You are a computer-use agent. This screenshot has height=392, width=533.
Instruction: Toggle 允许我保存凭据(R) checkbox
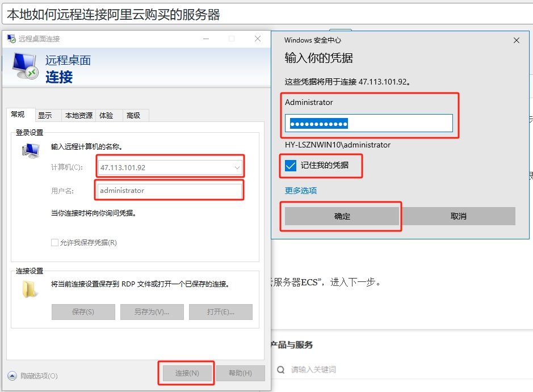coord(54,243)
